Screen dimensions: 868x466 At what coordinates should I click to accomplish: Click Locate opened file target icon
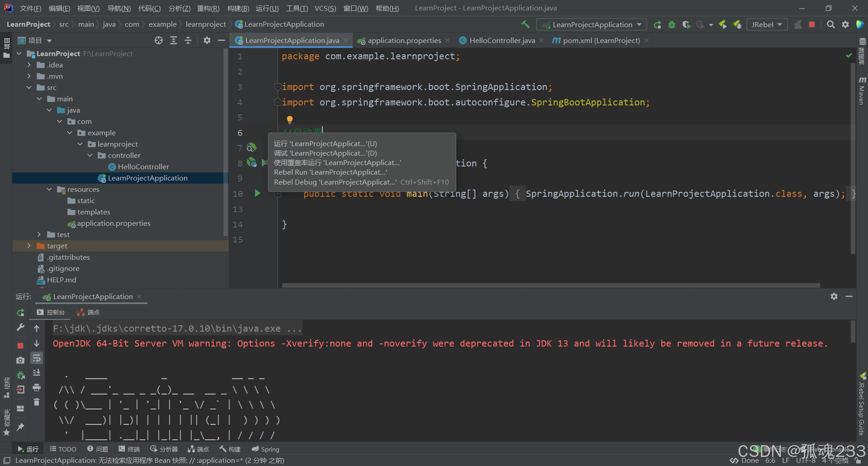[159, 41]
